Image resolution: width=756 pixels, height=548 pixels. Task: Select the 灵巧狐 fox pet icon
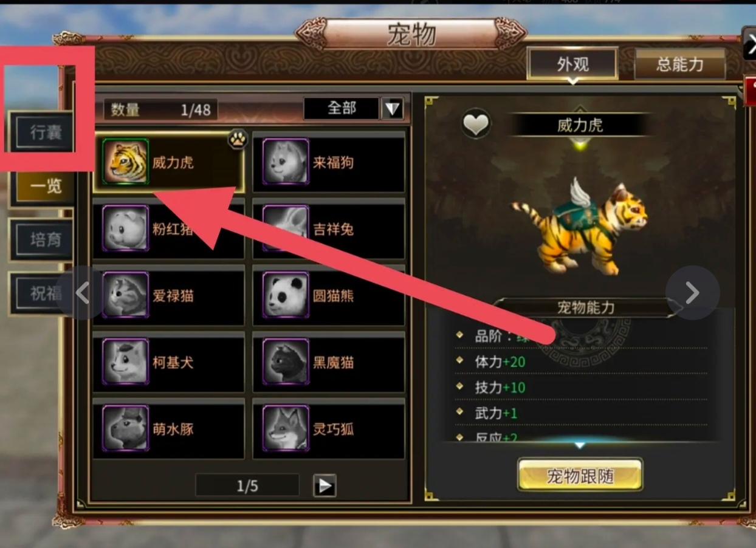286,429
